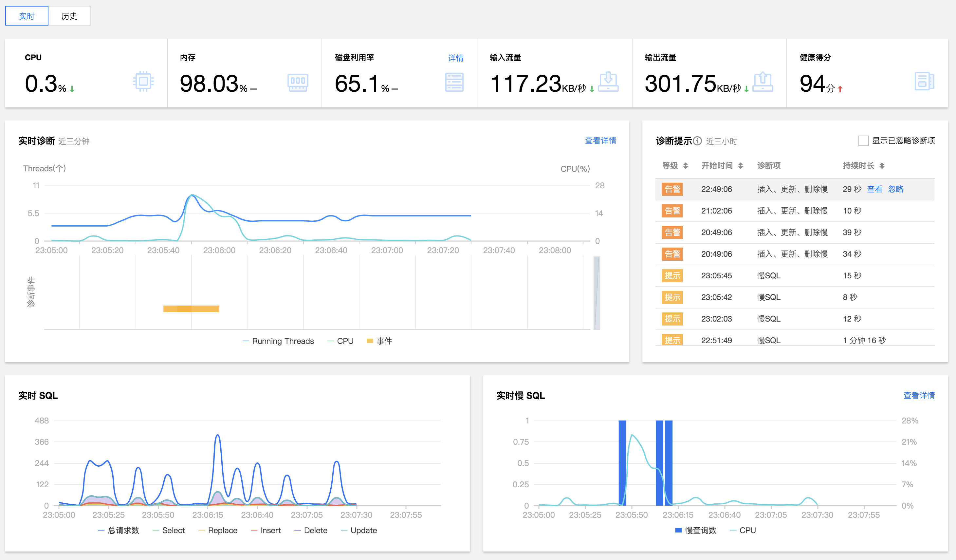Click the info icon beside 诊断提示
The height and width of the screenshot is (560, 956).
pos(697,141)
